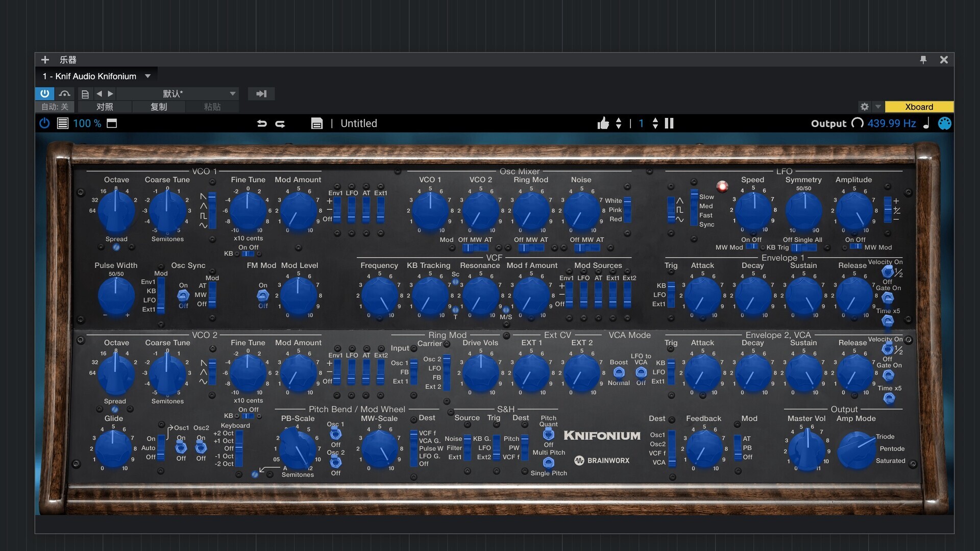This screenshot has height=551, width=980.
Task: Close the instrument window
Action: pyautogui.click(x=944, y=60)
